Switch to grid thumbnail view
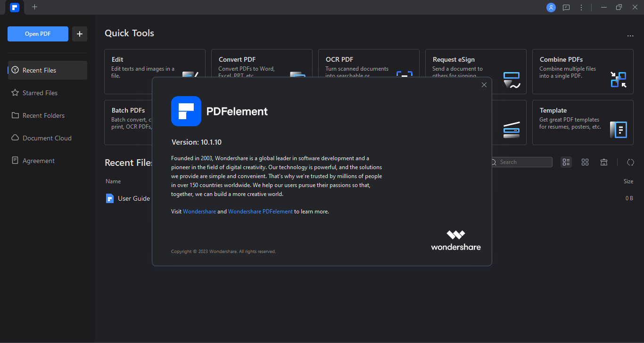Screen dimensions: 644x343 [x=585, y=162]
